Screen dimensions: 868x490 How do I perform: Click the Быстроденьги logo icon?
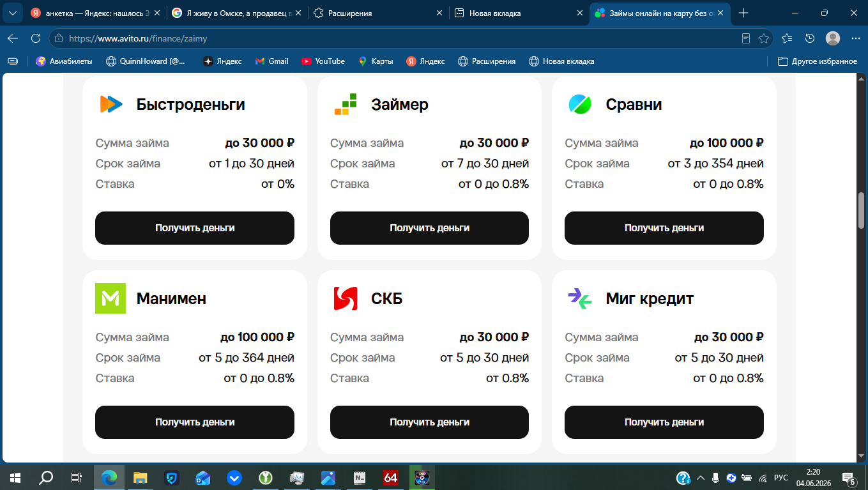(110, 104)
